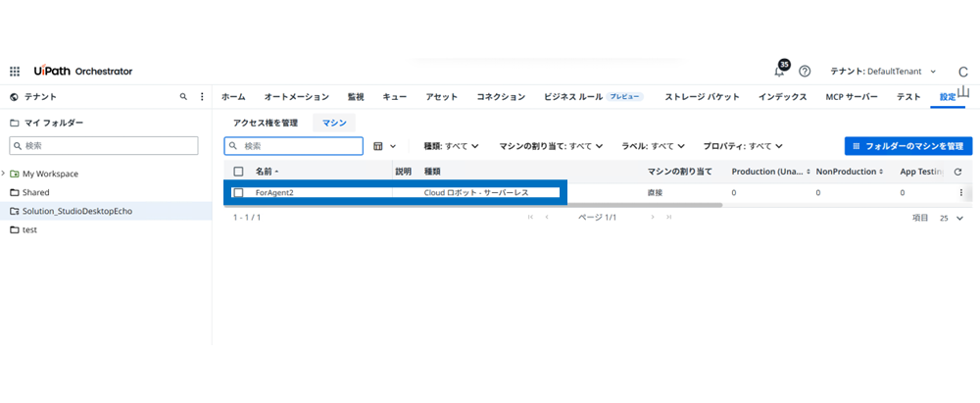Open the テナント: DefaultTenant dropdown
This screenshot has height=403, width=980.
click(883, 72)
